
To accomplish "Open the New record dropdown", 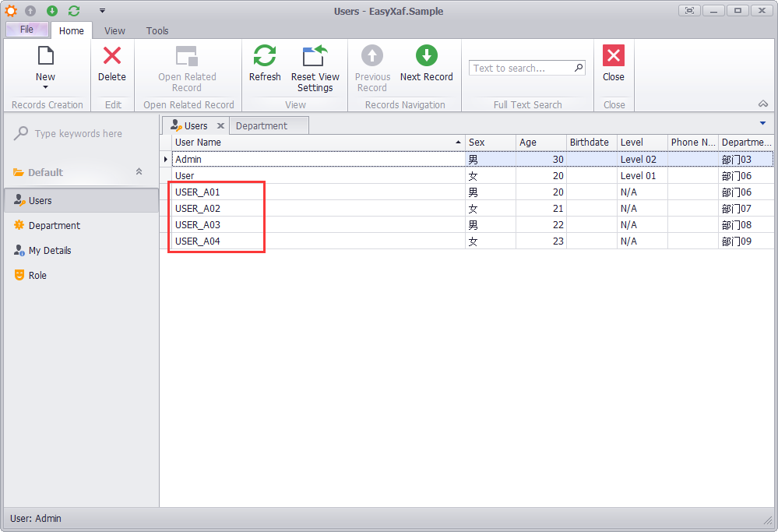I will click(45, 86).
